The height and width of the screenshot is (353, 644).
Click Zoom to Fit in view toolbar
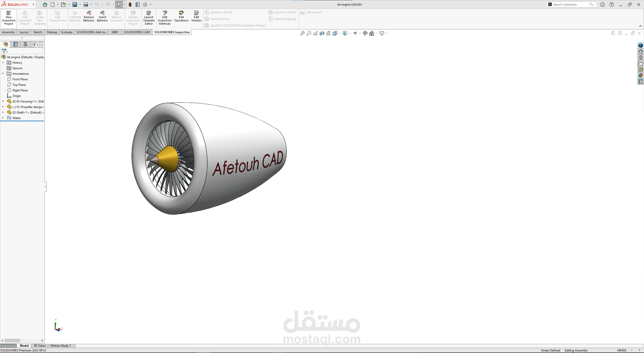tap(302, 33)
